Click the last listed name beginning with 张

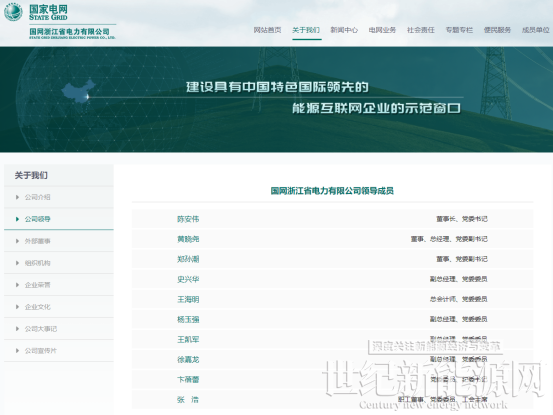(x=188, y=399)
